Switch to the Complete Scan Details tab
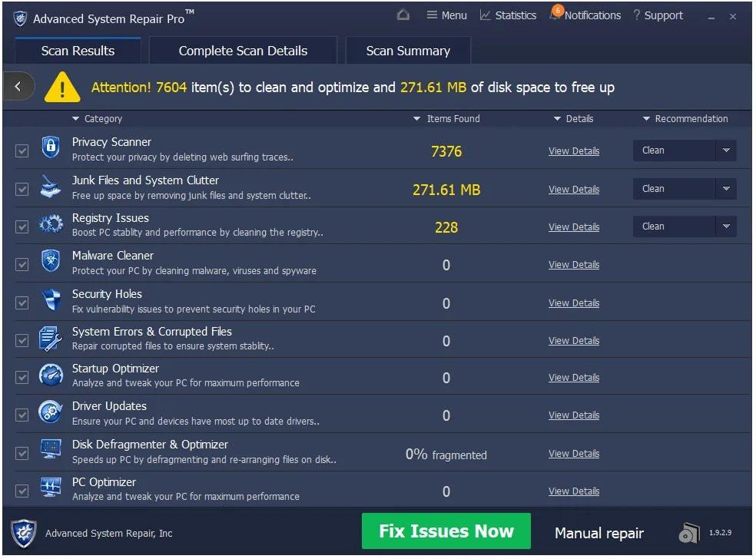 tap(243, 51)
